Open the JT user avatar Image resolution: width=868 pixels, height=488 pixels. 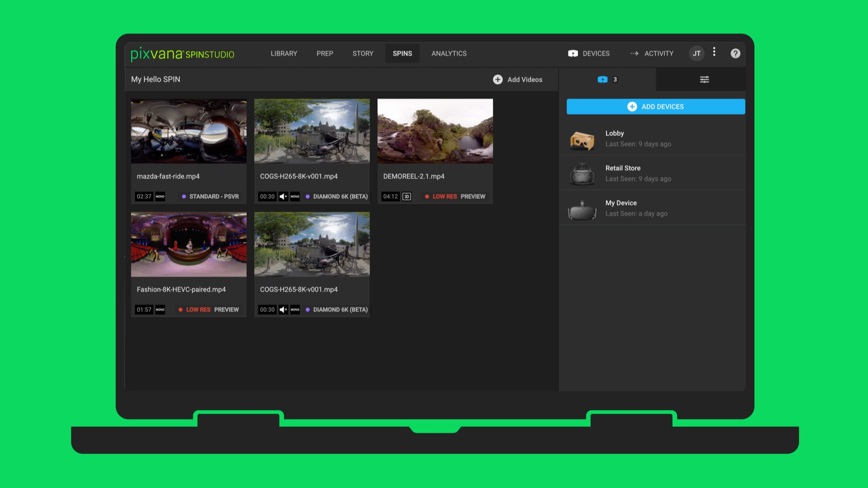pos(697,53)
